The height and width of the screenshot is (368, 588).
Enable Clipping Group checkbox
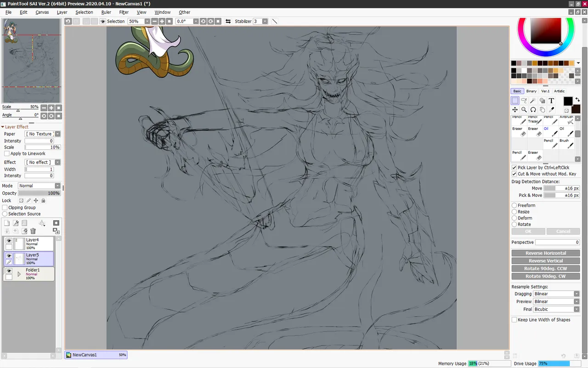click(5, 207)
